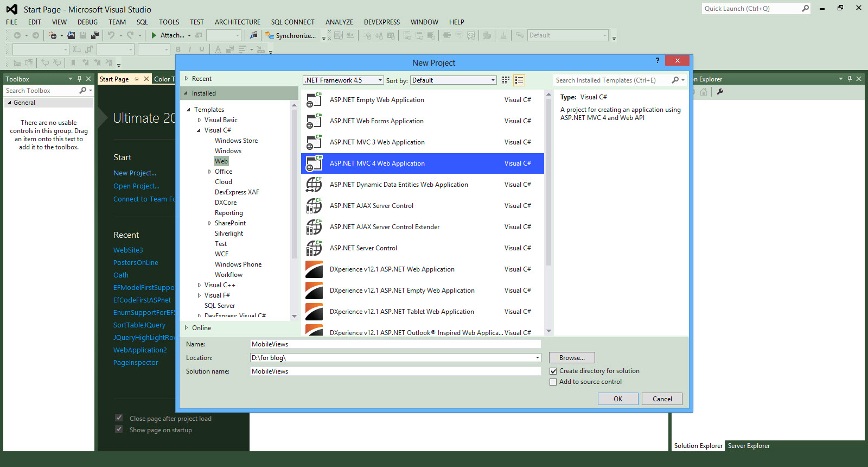
Task: Toggle Show page on startup checkbox
Action: click(x=119, y=430)
